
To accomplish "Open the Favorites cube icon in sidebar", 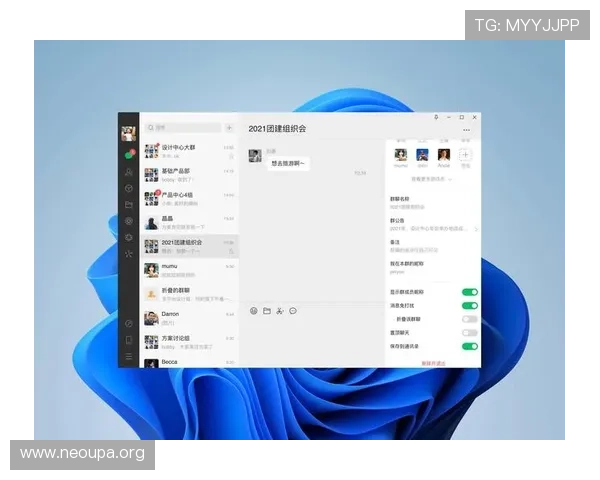I will click(x=129, y=188).
